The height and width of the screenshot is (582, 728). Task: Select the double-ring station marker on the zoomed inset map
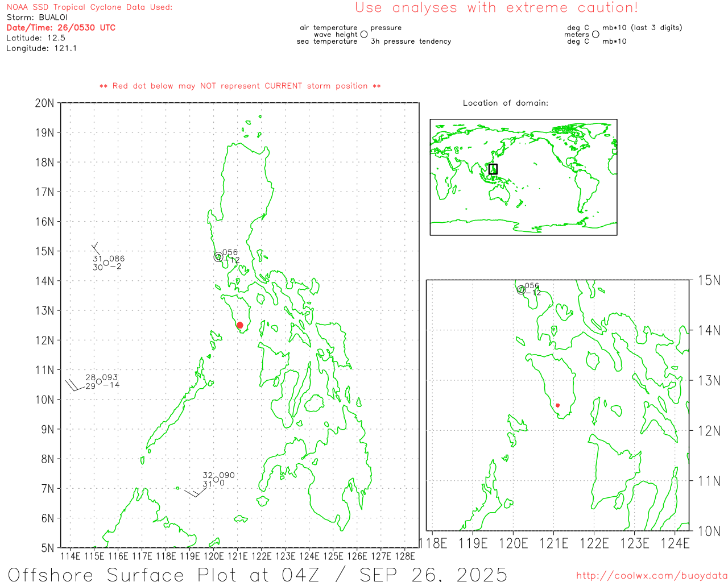pyautogui.click(x=521, y=290)
